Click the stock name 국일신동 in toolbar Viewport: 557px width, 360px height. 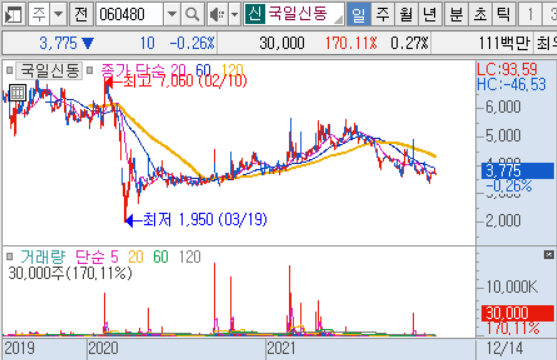pos(298,14)
